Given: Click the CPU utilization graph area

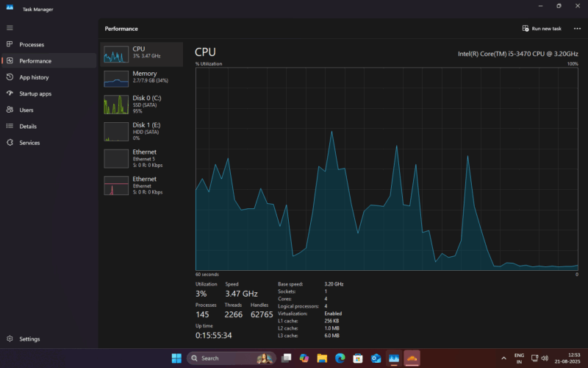Looking at the screenshot, I should point(387,169).
